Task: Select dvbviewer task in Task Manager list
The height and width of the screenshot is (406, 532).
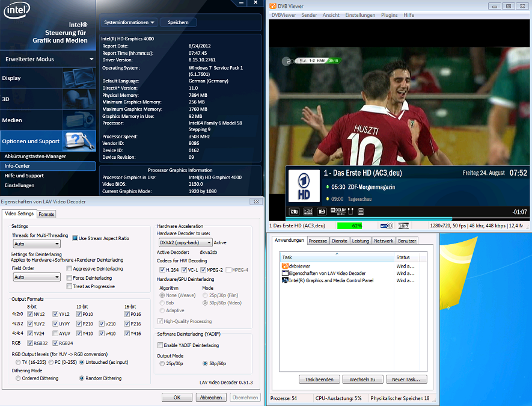Action: (301, 266)
